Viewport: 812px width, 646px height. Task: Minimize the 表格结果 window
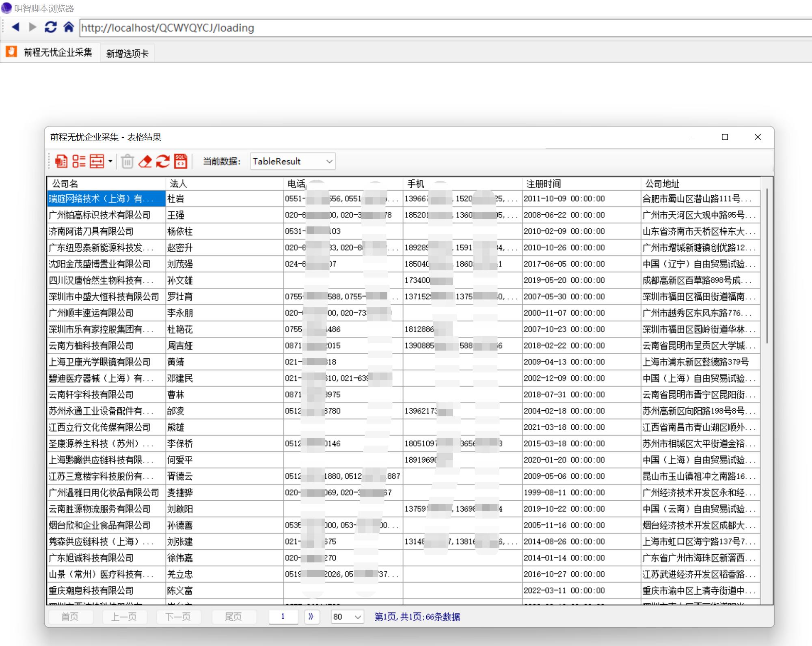click(x=692, y=137)
